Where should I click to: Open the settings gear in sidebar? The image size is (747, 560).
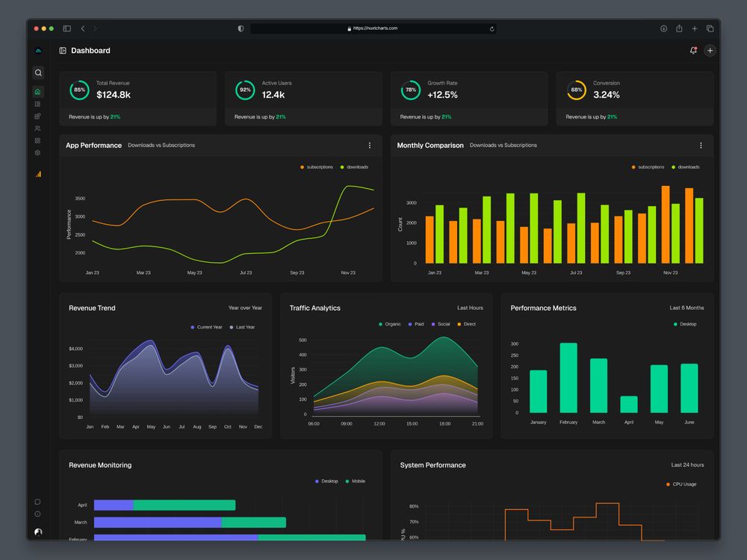[x=37, y=153]
